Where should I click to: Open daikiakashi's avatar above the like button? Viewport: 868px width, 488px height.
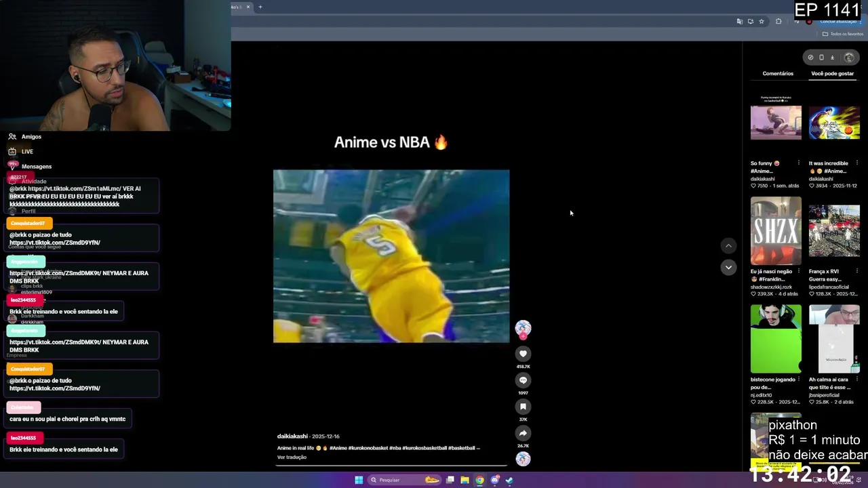coord(523,329)
